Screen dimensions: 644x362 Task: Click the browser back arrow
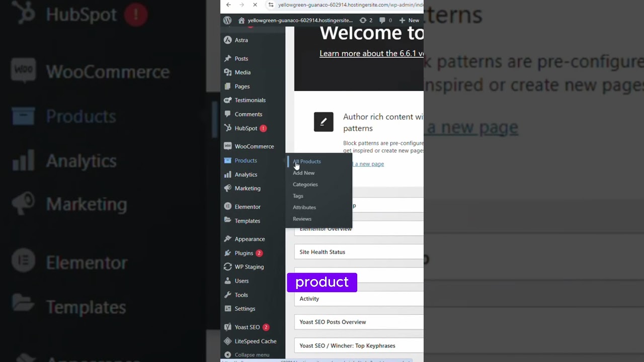pyautogui.click(x=228, y=5)
